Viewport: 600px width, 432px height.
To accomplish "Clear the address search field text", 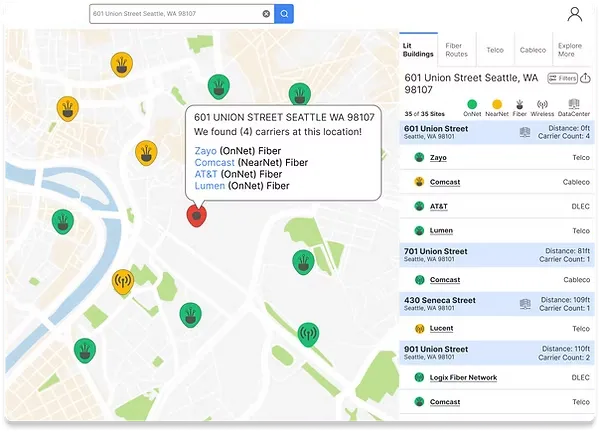I will (x=266, y=14).
